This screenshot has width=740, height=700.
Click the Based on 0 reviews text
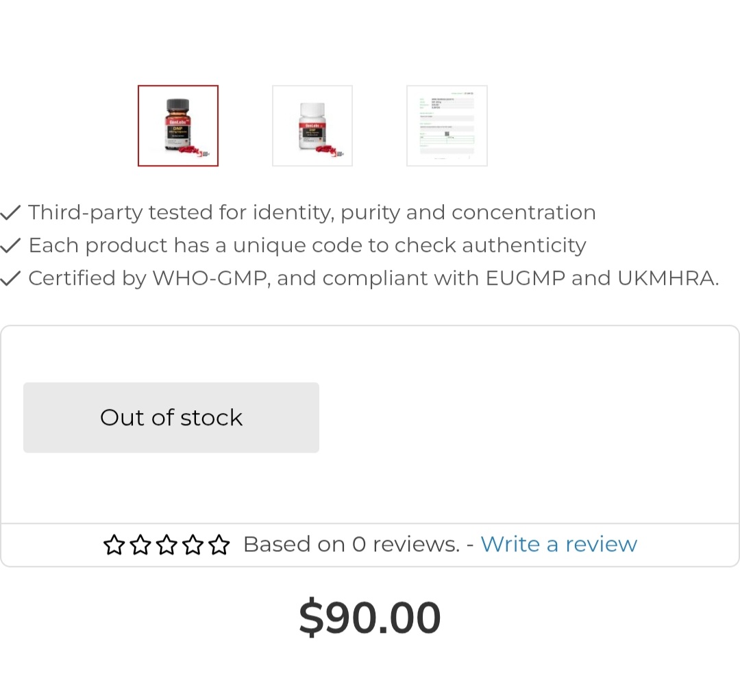(x=351, y=545)
